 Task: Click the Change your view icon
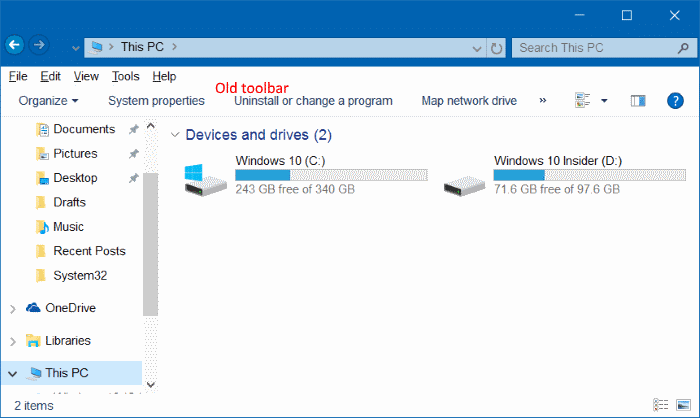coord(583,100)
